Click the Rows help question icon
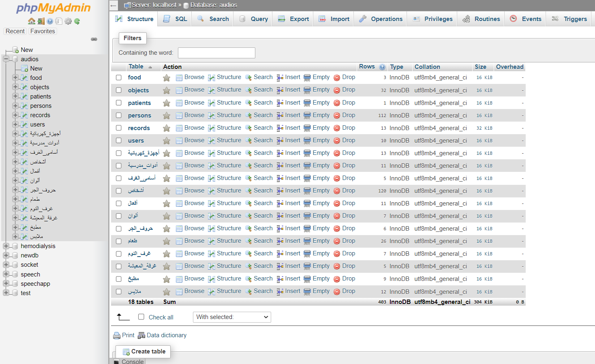The image size is (595, 364). pos(382,67)
